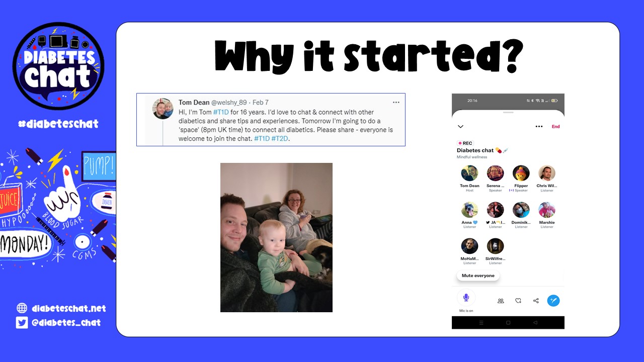Select Serena speaker avatar
The height and width of the screenshot is (362, 644).
(496, 173)
